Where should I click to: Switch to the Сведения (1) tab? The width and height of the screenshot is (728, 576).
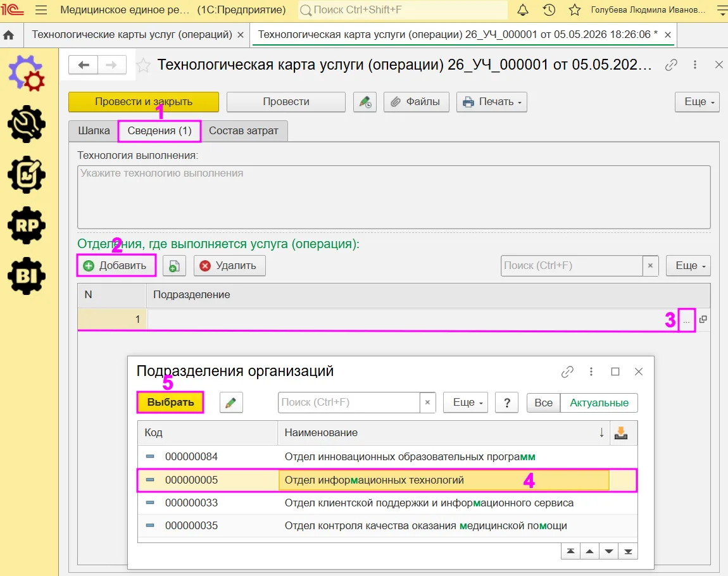[160, 131]
